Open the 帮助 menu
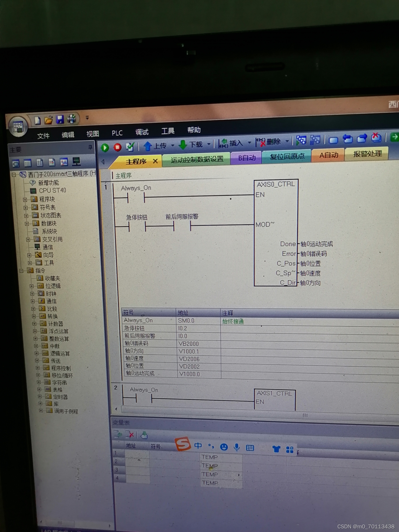Image resolution: width=399 pixels, height=532 pixels. [194, 130]
